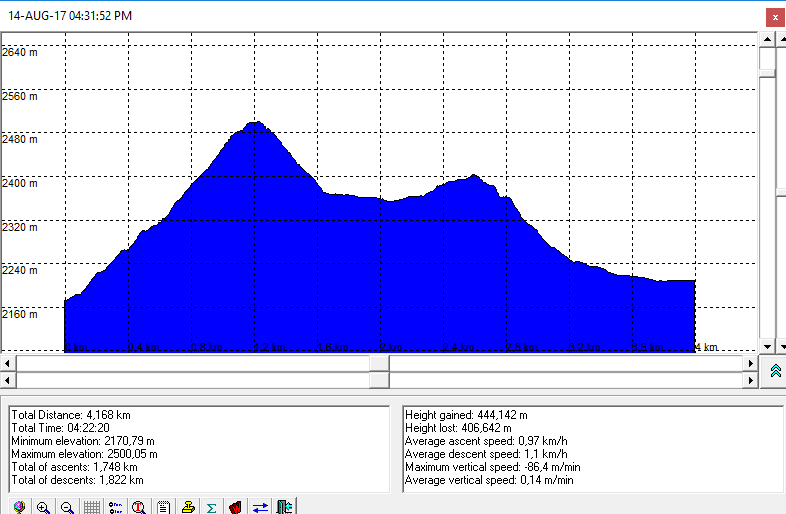This screenshot has width=786, height=514.
Task: Click the sigma summary icon
Action: tap(211, 507)
